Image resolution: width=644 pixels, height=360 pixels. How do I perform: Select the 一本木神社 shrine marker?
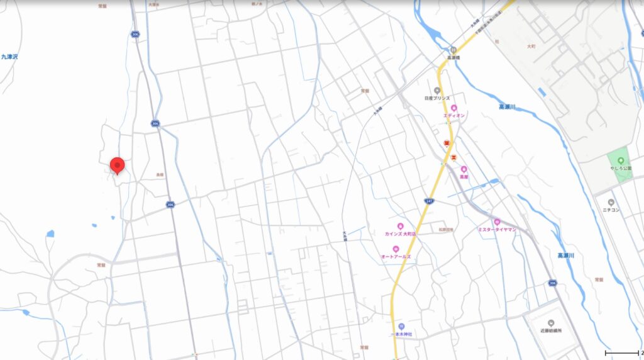[x=401, y=327]
